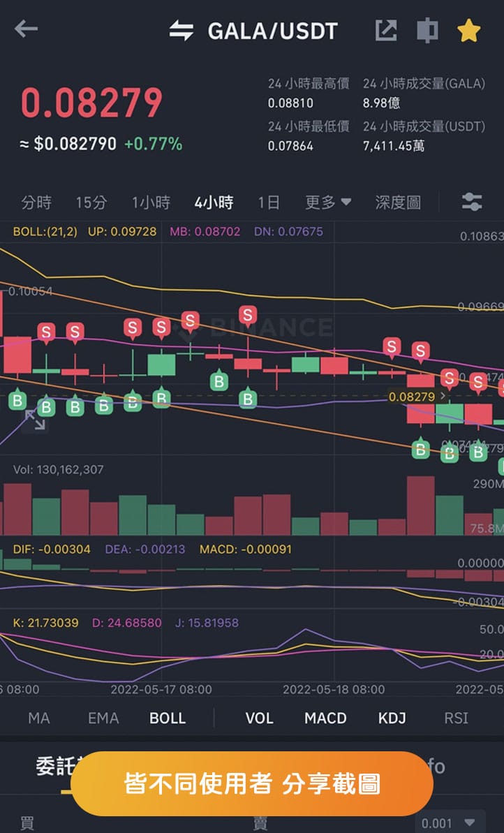This screenshot has height=833, width=504.
Task: Tap the swap pair icon beside GALA/USDT
Action: tap(181, 30)
